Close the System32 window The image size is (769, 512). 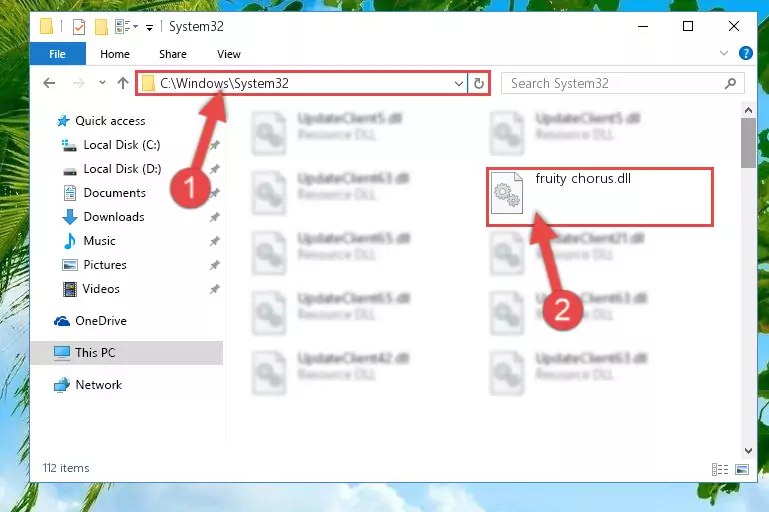pyautogui.click(x=734, y=26)
